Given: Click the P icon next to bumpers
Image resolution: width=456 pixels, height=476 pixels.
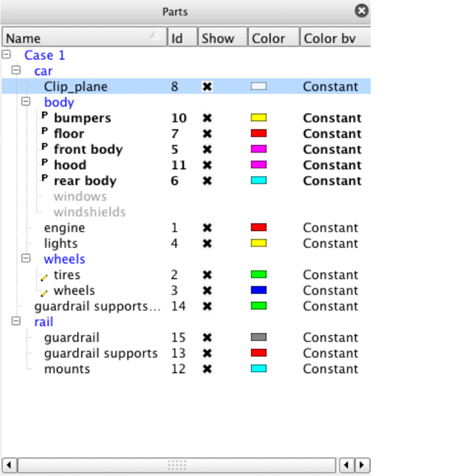Looking at the screenshot, I should [x=45, y=117].
